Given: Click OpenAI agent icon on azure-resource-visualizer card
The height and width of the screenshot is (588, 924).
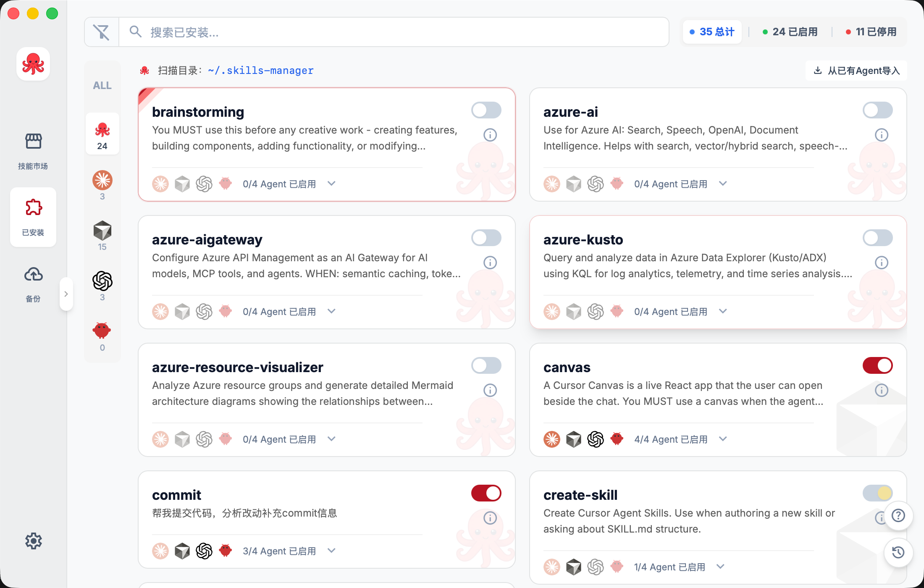Looking at the screenshot, I should pyautogui.click(x=204, y=439).
